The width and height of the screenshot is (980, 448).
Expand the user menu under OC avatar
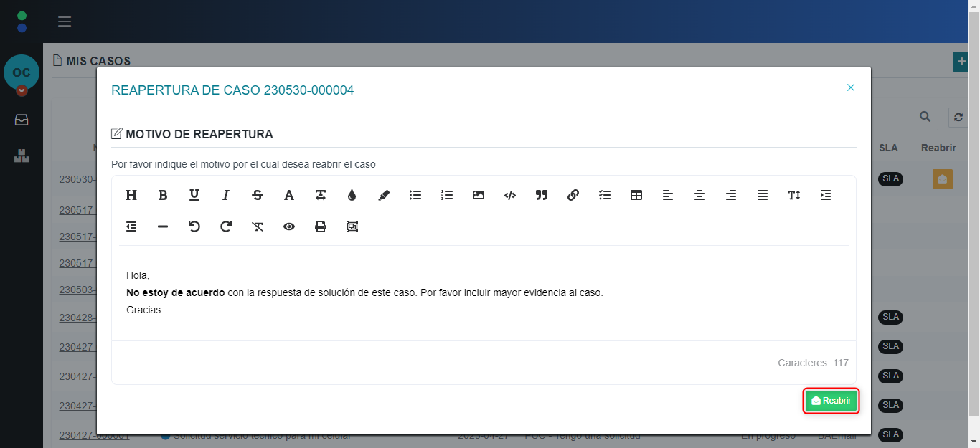coord(22,90)
